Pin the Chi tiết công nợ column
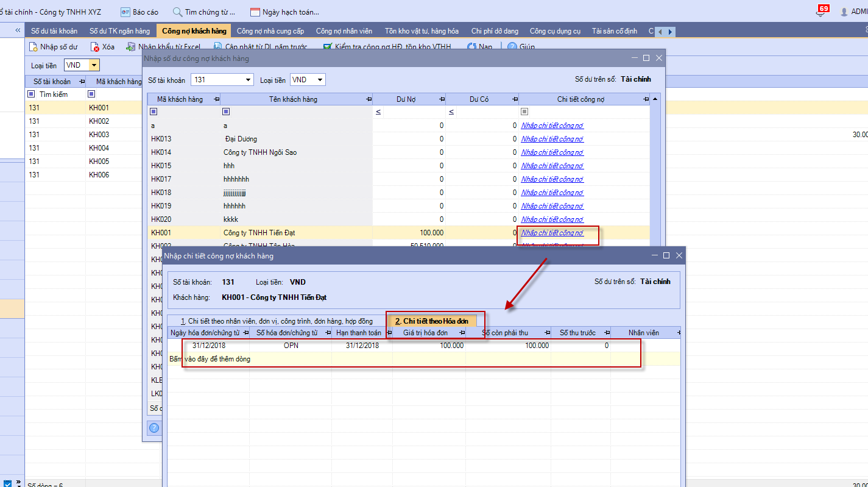The height and width of the screenshot is (487, 868). point(646,99)
